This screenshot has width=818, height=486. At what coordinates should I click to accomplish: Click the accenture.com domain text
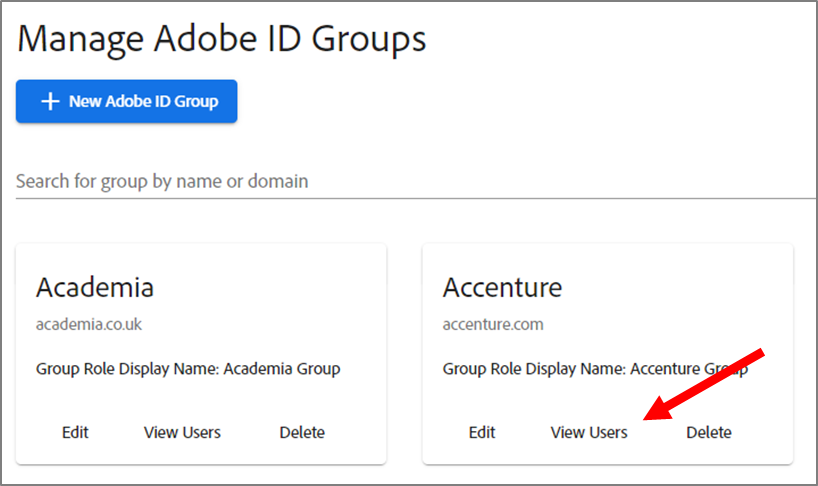493,324
